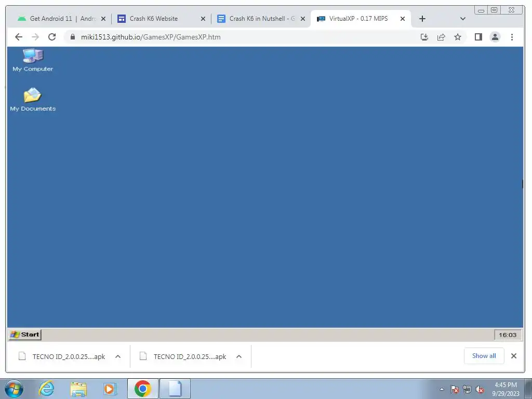This screenshot has height=399, width=532.
Task: Open Chrome three-dot menu
Action: (x=512, y=37)
